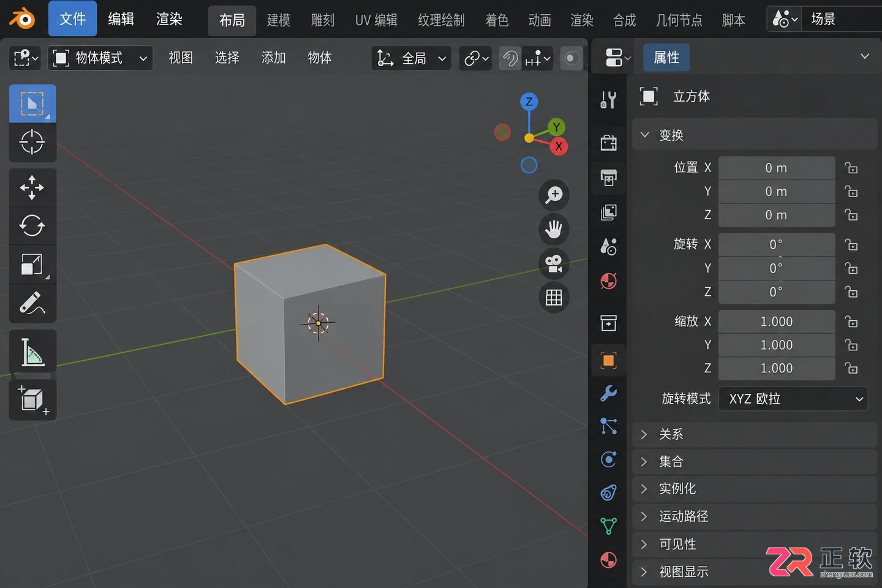Toggle proportional editing button
The width and height of the screenshot is (882, 588).
[571, 58]
